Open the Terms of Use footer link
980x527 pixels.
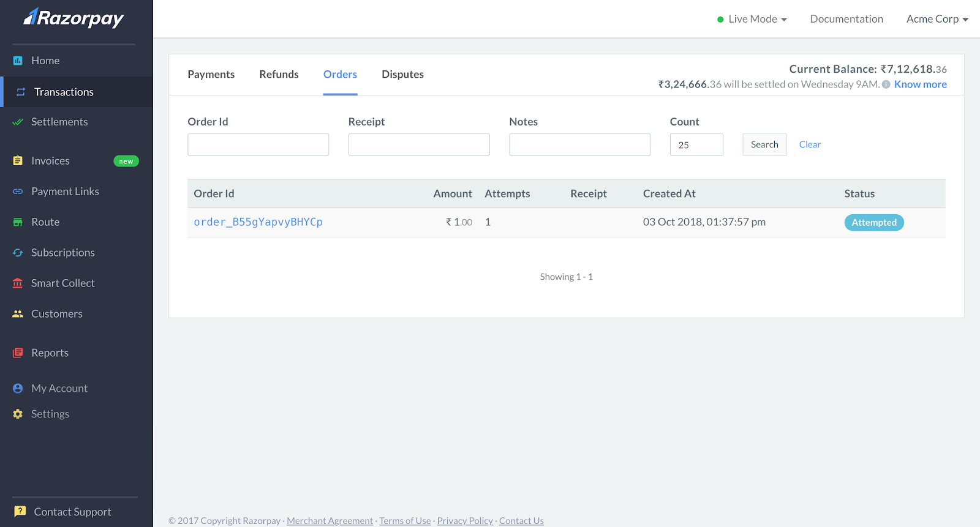[x=405, y=520]
